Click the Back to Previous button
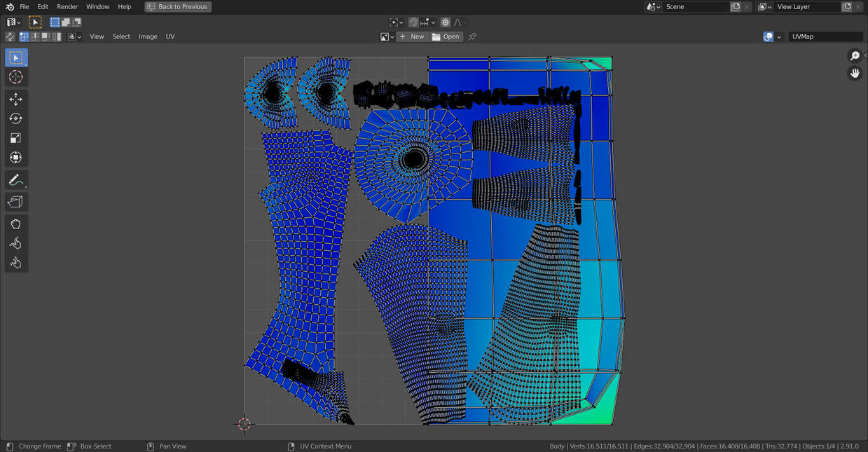The image size is (868, 452). (x=178, y=6)
